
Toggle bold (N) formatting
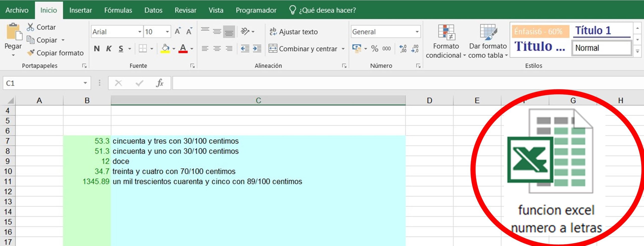click(97, 48)
